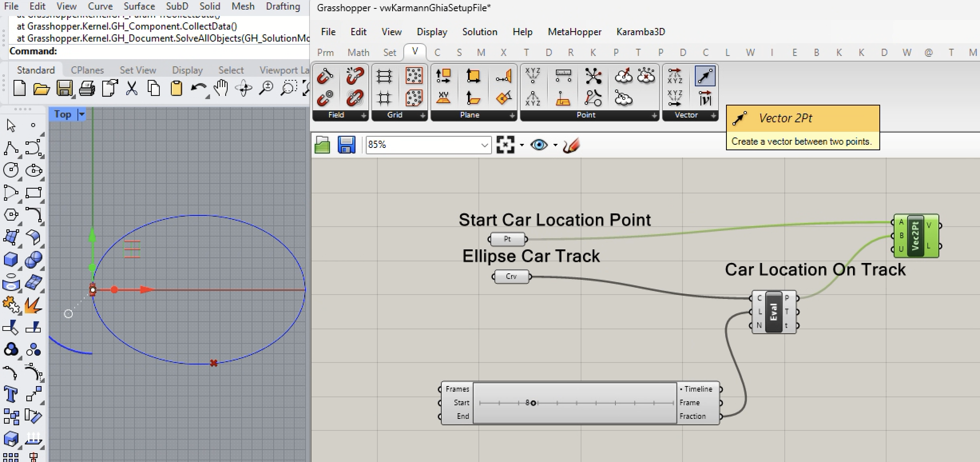Expand the Top viewport menu arrow
The width and height of the screenshot is (980, 462).
pos(82,114)
